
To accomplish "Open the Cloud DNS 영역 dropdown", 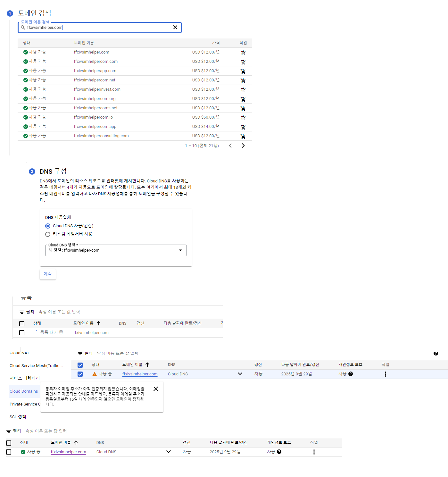I will click(116, 250).
